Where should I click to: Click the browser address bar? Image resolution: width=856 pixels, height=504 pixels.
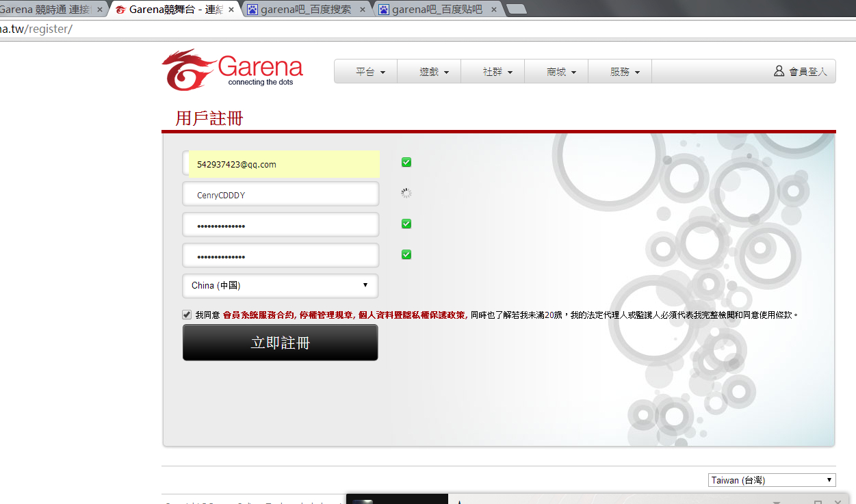[x=428, y=29]
